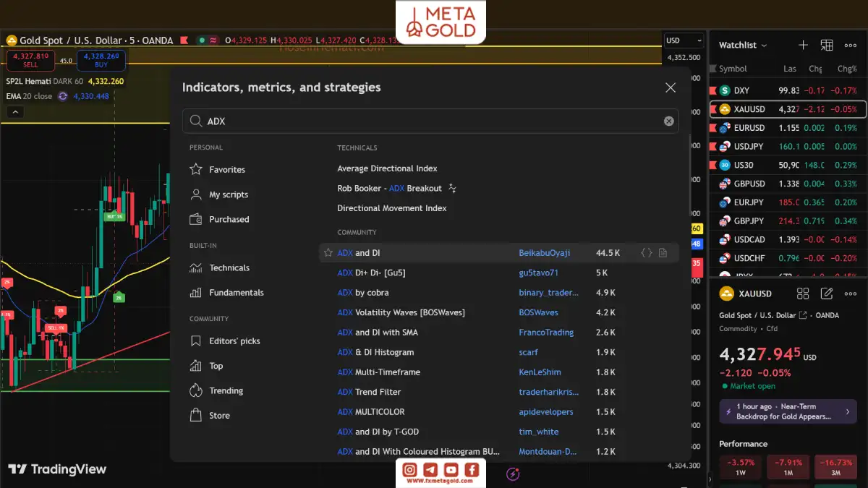
Task: Open the XAUUSD details grid layout icon
Action: [803, 294]
